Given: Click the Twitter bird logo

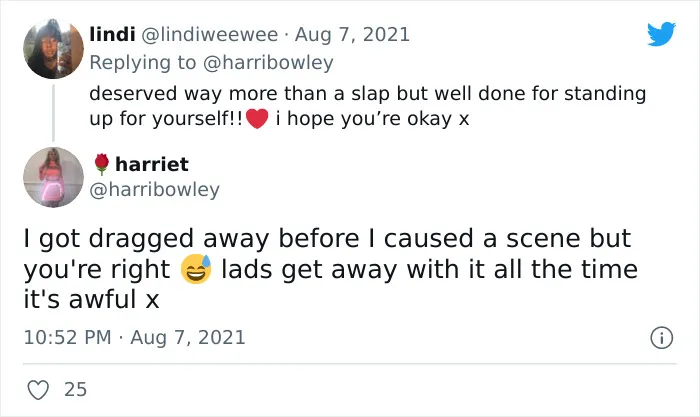Looking at the screenshot, I should [661, 33].
